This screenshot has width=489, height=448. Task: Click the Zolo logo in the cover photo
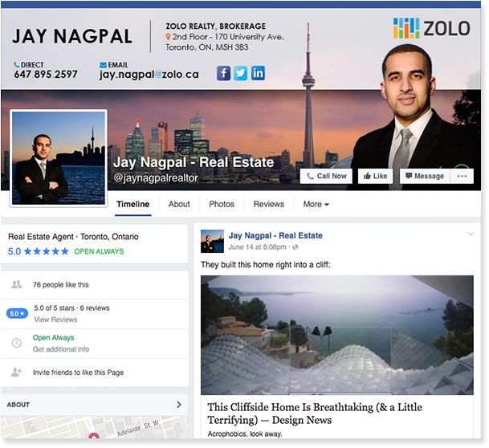tap(432, 28)
